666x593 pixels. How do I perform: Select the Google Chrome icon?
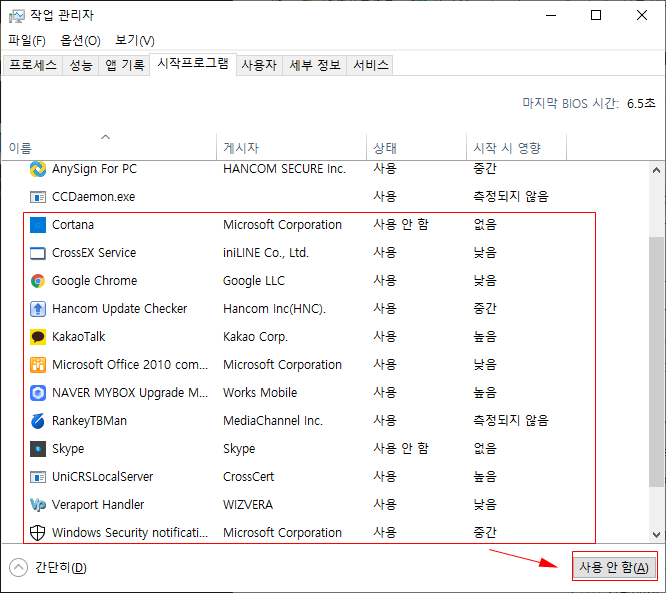pos(38,281)
